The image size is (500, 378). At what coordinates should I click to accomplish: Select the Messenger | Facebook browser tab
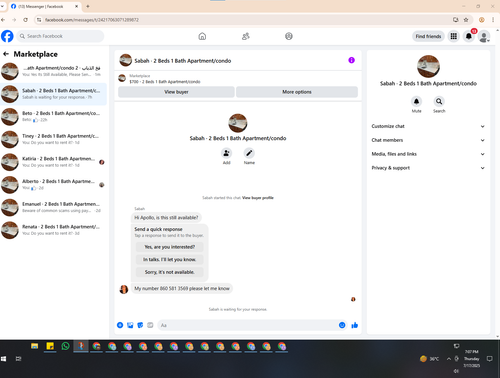(44, 6)
